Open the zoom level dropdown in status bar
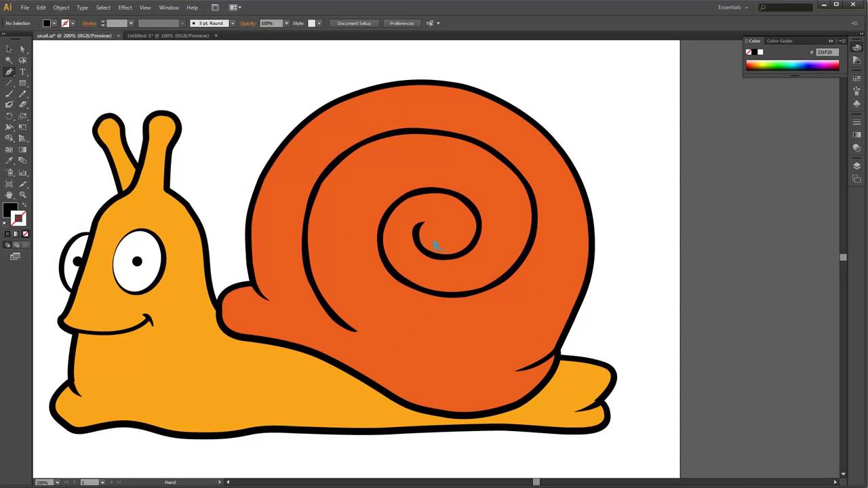Viewport: 868px width, 488px height. pos(57,482)
